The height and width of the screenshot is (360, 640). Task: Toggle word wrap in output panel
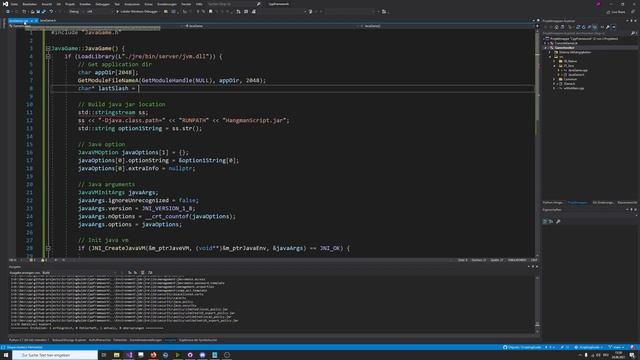tap(150, 273)
